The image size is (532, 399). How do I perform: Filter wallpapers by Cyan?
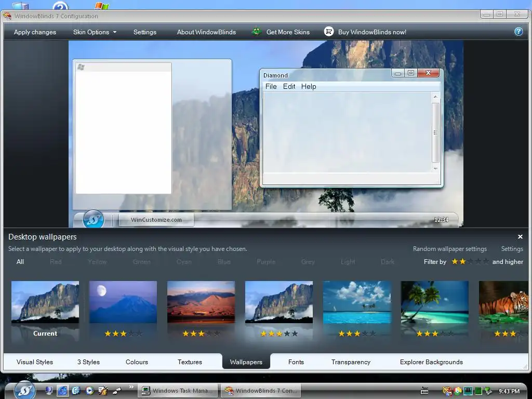(184, 262)
